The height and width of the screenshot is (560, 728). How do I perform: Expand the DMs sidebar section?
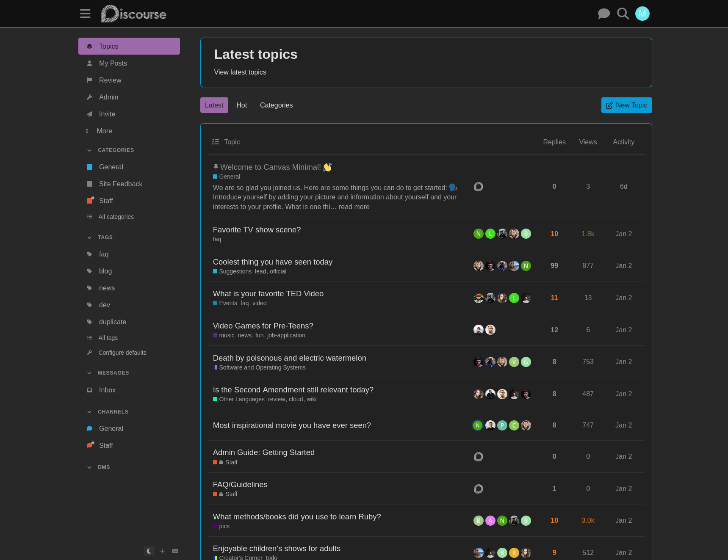pos(89,467)
